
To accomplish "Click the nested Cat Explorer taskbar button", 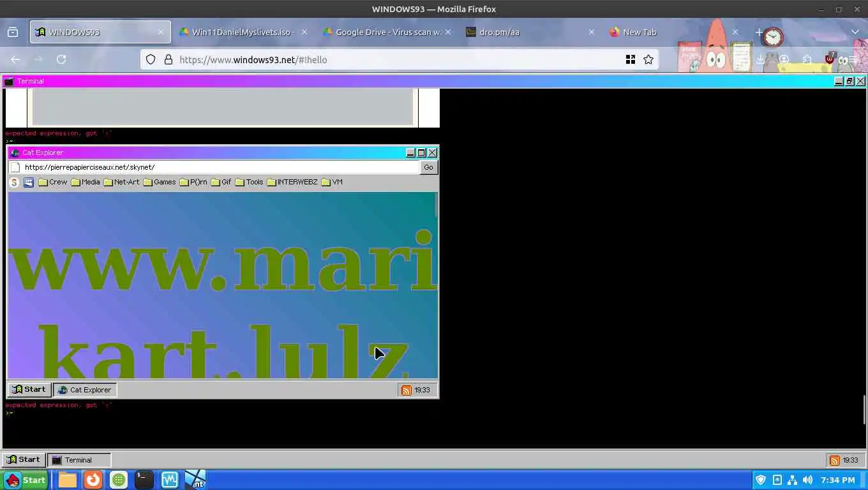I will (85, 390).
